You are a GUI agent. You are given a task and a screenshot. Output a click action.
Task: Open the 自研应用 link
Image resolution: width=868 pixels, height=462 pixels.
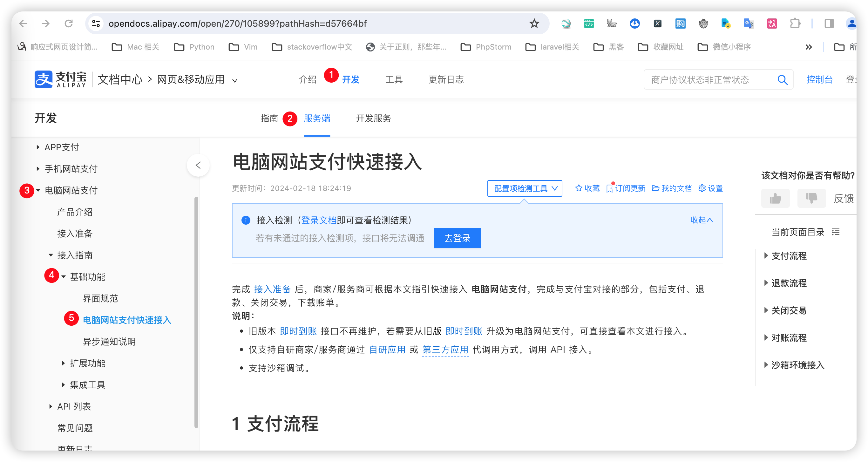387,350
